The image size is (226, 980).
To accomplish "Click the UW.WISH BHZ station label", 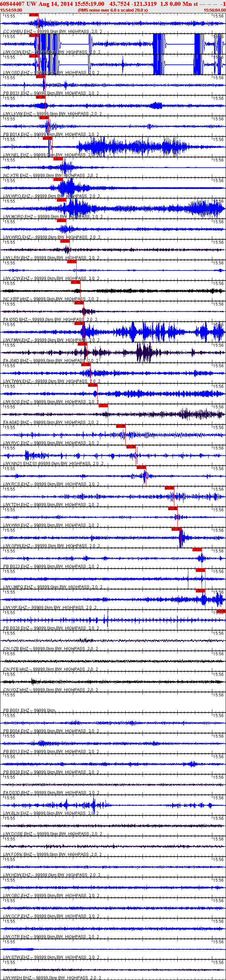I will point(52,978).
